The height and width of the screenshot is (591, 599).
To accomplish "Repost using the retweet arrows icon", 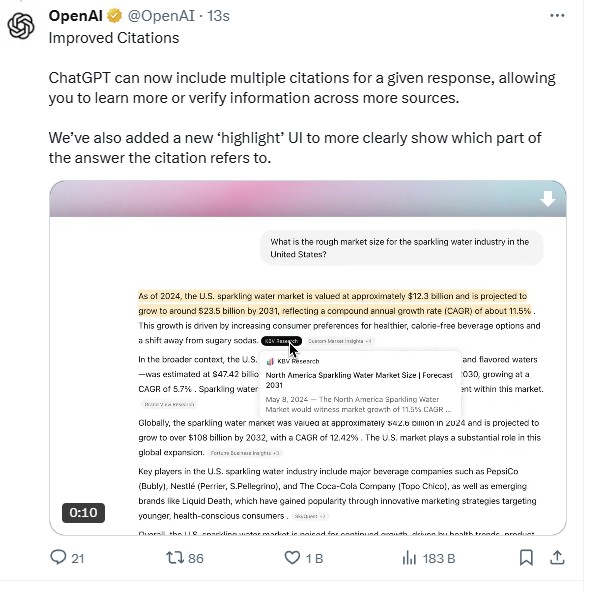I will pyautogui.click(x=175, y=558).
